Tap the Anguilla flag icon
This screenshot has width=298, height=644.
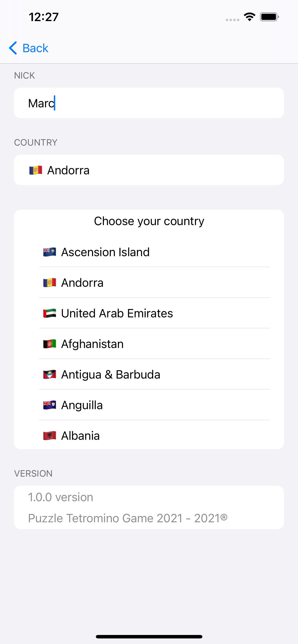point(49,405)
